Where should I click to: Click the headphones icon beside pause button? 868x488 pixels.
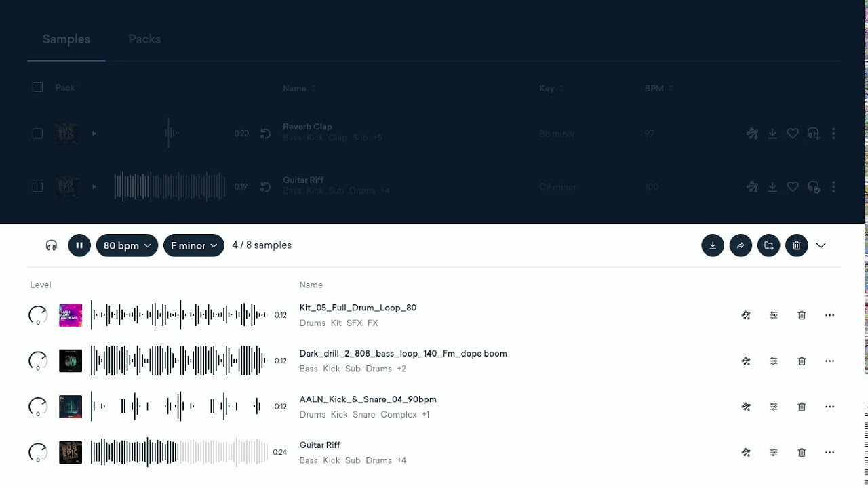52,245
